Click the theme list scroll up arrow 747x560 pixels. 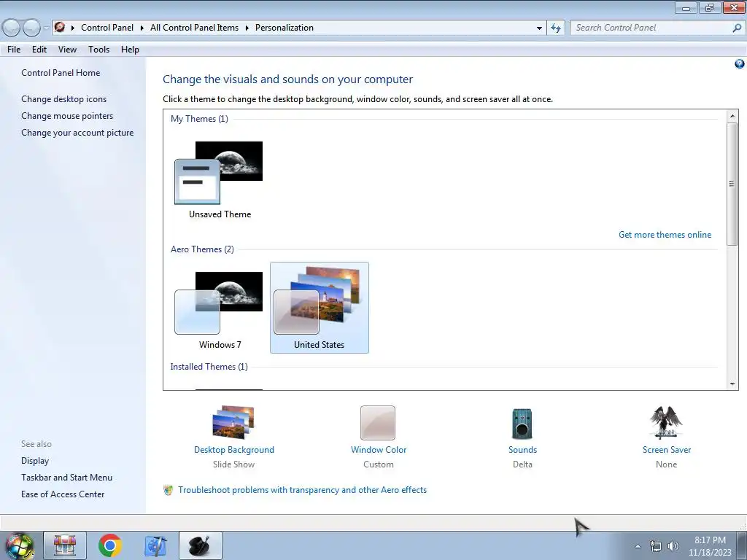[x=732, y=116]
